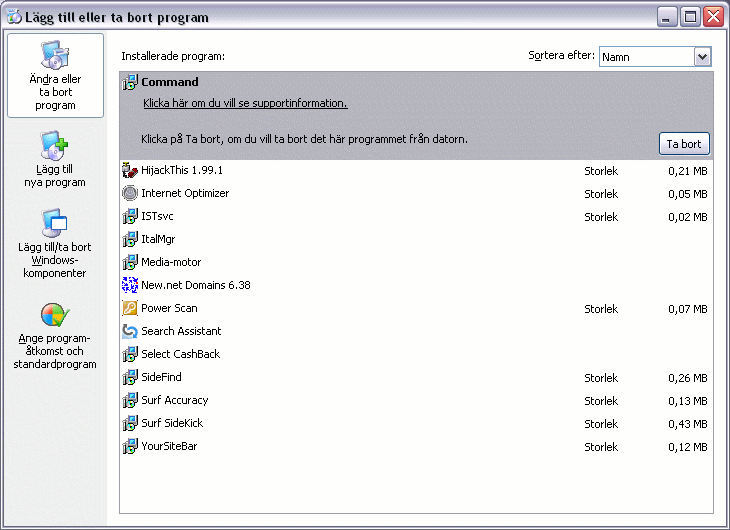The width and height of the screenshot is (730, 530).
Task: Select the ItalMgr entry
Action: tap(416, 239)
